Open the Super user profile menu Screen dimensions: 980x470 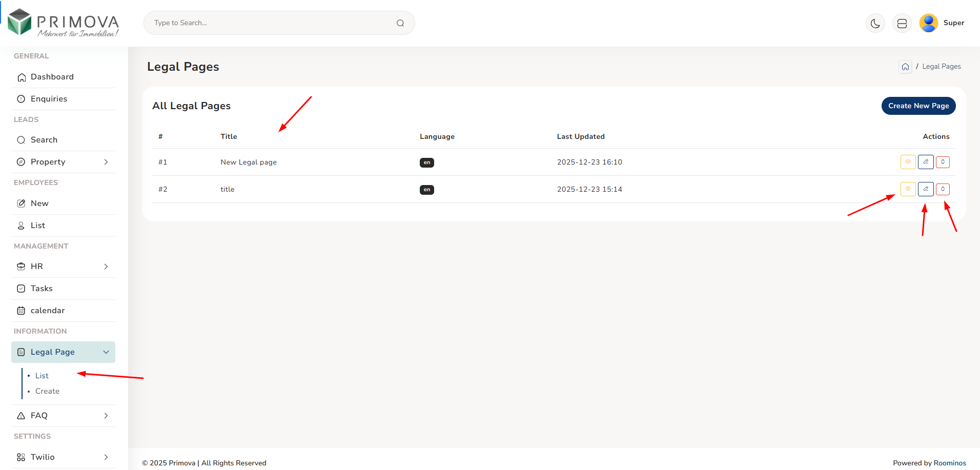(942, 23)
